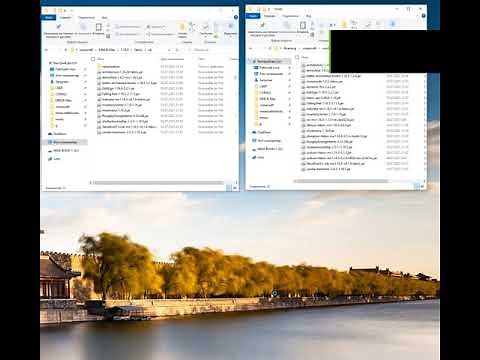Open OneDrive in left window navigation pane

(x=57, y=134)
